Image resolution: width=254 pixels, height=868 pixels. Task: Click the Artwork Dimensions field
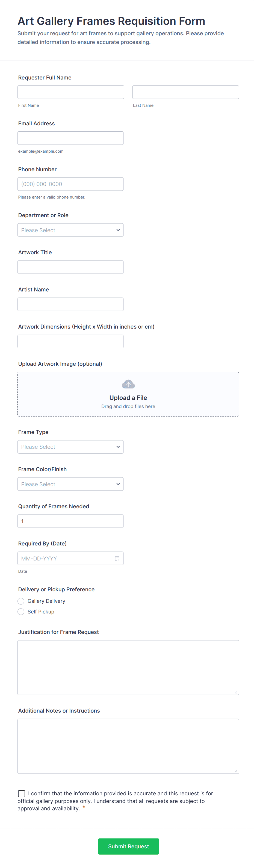click(70, 341)
